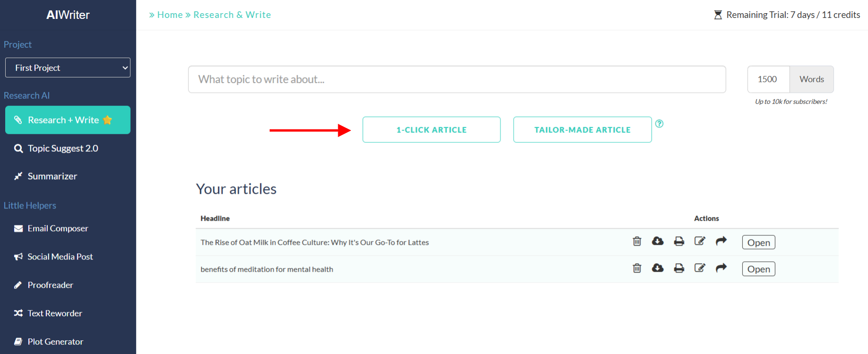Click the Your articles heading

[236, 189]
